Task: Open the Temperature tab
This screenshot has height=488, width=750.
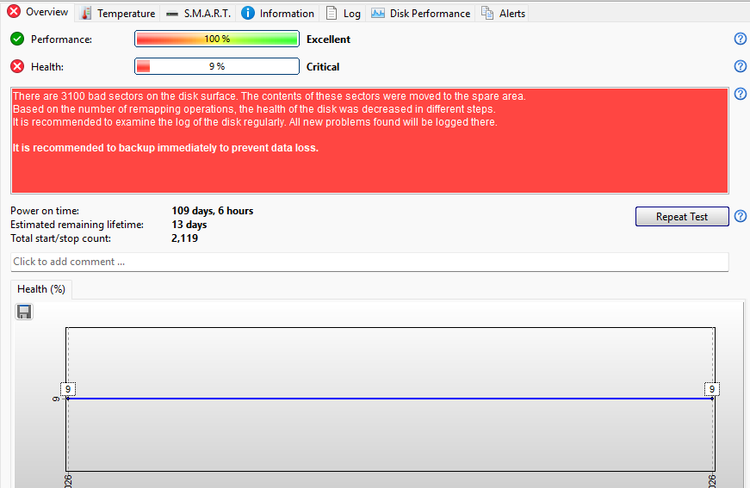Action: click(x=118, y=13)
